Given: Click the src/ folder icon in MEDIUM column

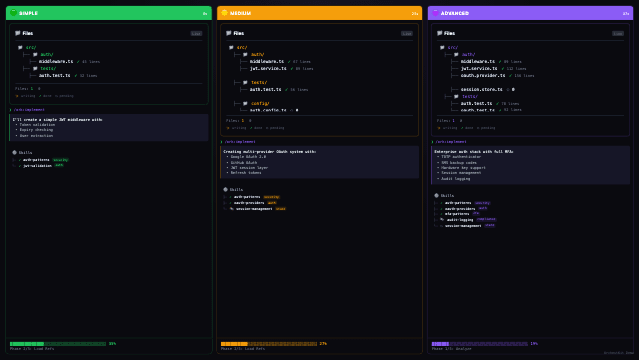Looking at the screenshot, I should [x=231, y=47].
